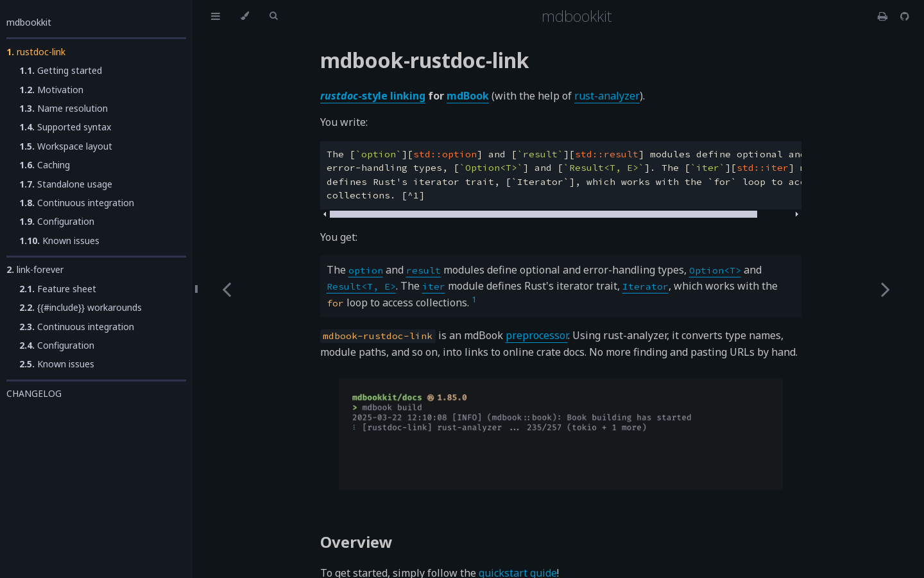Click the mdbook-rustdoc-link page heading
The width and height of the screenshot is (924, 578).
click(424, 60)
